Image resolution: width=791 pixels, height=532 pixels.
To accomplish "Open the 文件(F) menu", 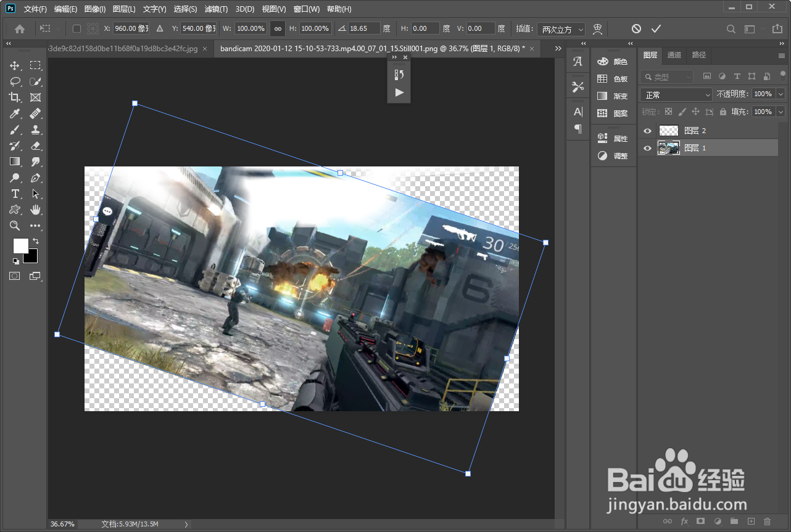I will (x=35, y=9).
